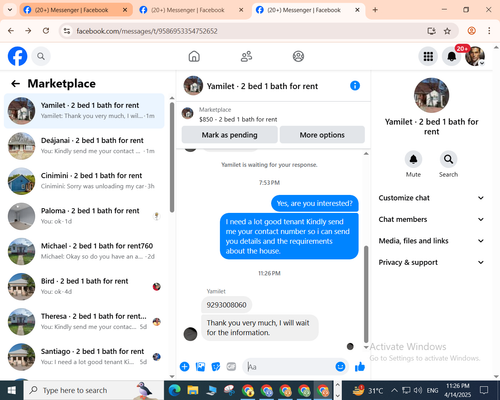Click the Windows Start button
The width and height of the screenshot is (500, 400).
pyautogui.click(x=12, y=390)
